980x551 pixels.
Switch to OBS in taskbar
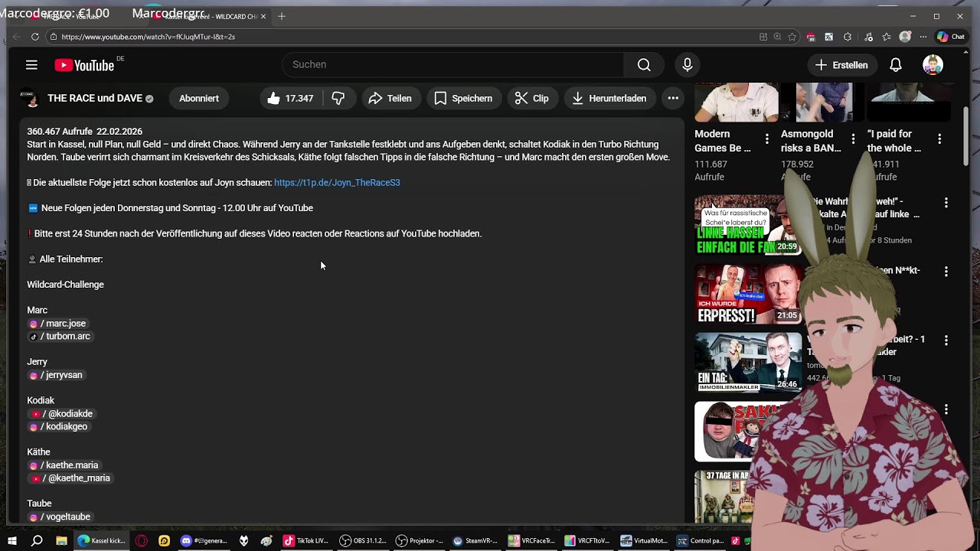363,541
